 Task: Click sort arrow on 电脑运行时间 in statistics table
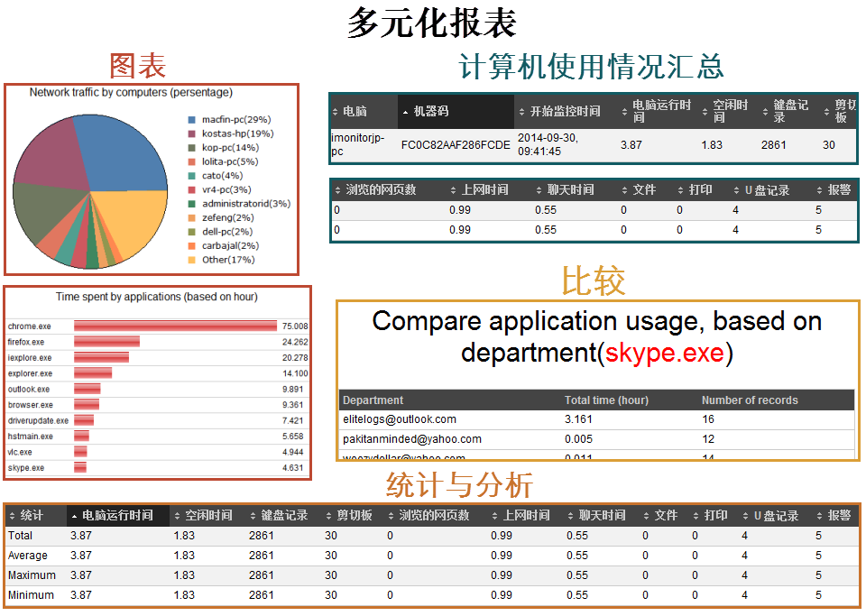point(74,516)
